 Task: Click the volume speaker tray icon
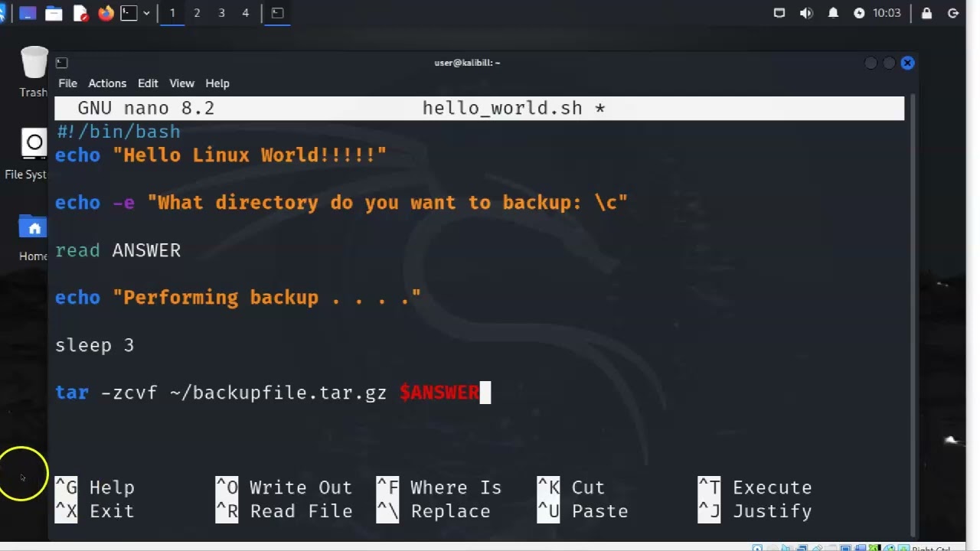(x=806, y=13)
